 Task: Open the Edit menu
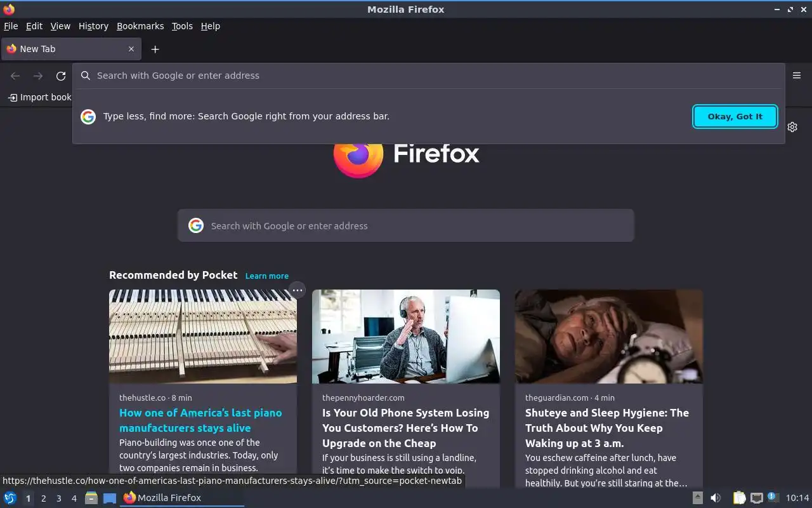(34, 26)
